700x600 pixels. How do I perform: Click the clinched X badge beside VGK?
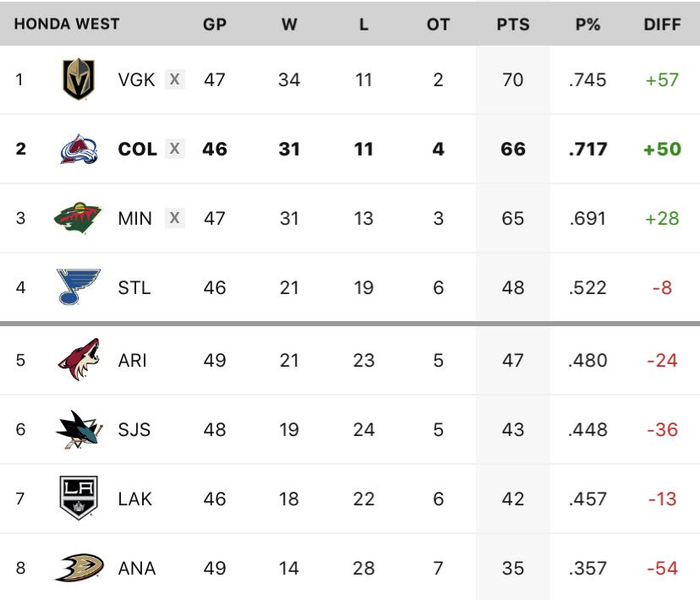pos(175,80)
